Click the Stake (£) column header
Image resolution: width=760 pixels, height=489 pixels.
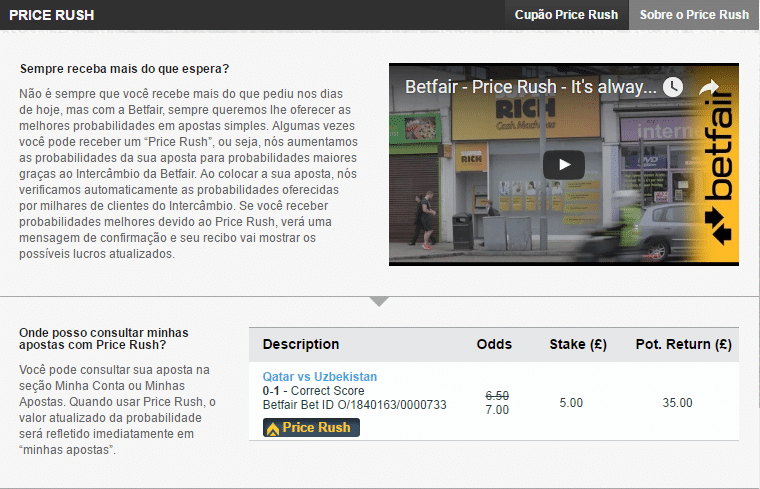(x=578, y=345)
